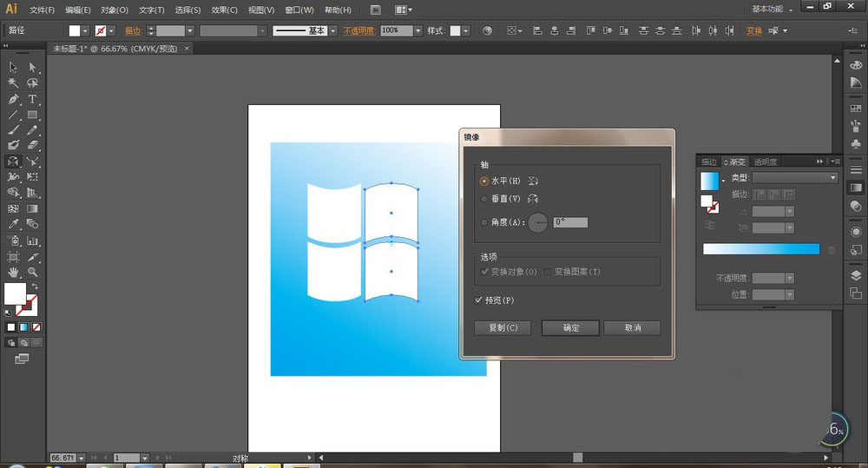The height and width of the screenshot is (468, 868).
Task: Click the blue gradient slider bar
Action: pyautogui.click(x=760, y=249)
